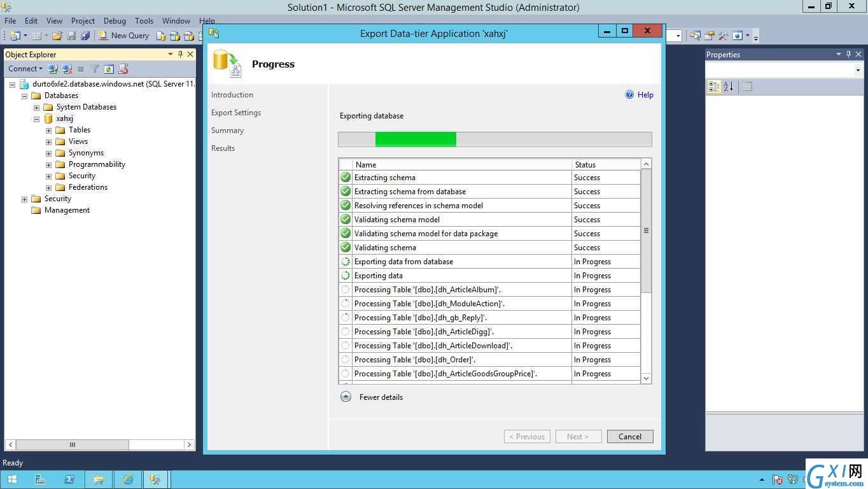Collapse details with Fewer details arrow
The width and height of the screenshot is (868, 489).
(346, 397)
